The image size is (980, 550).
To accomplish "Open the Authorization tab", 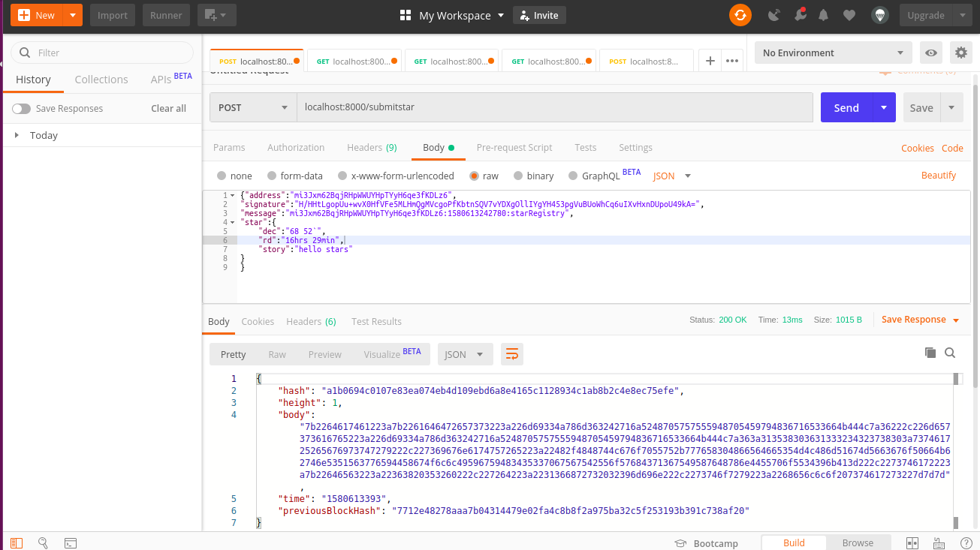I will (x=296, y=148).
